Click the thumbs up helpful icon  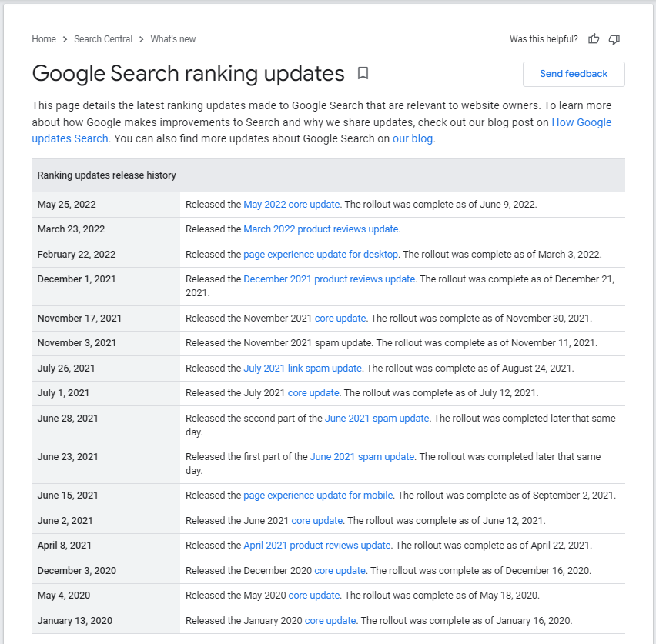[593, 39]
